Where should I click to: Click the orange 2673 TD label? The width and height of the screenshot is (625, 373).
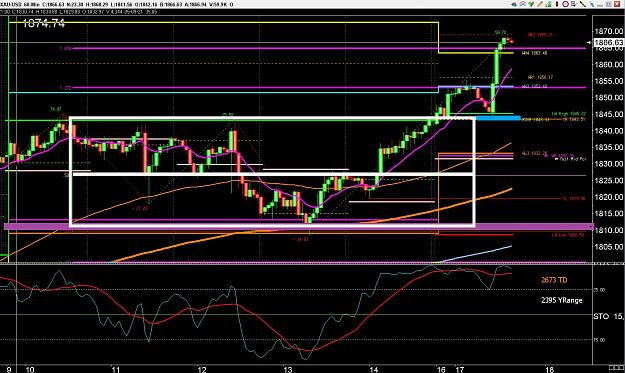554,280
